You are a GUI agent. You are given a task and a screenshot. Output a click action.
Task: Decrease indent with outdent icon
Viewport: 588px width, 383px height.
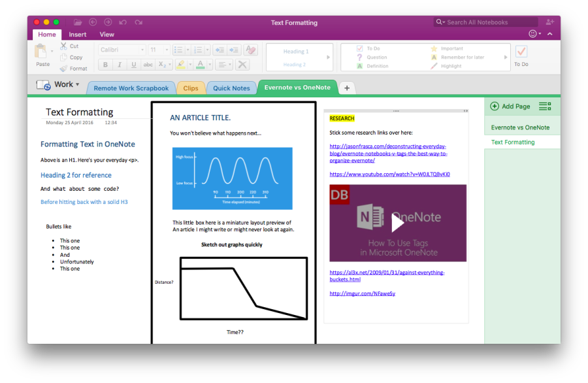tap(220, 50)
